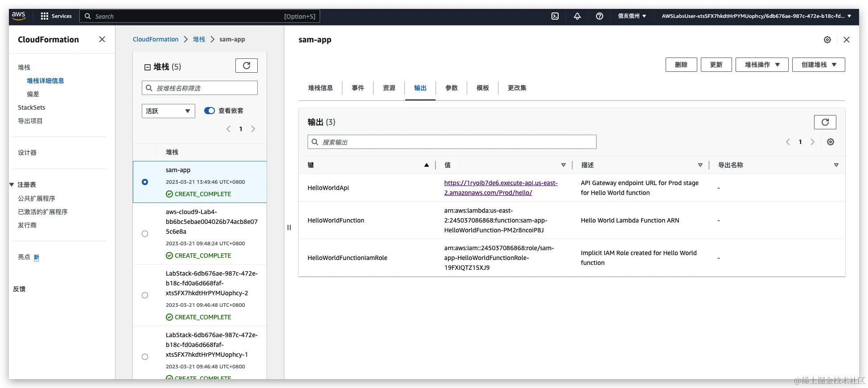The width and height of the screenshot is (868, 388).
Task: Click the 更新 button
Action: 716,65
